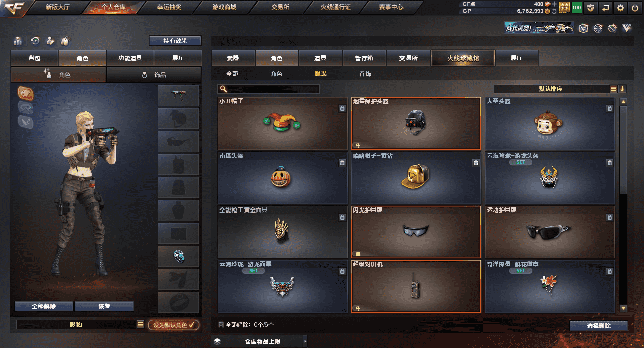
Task: Select the mouse icon above the 背包 tab
Action: pos(64,41)
